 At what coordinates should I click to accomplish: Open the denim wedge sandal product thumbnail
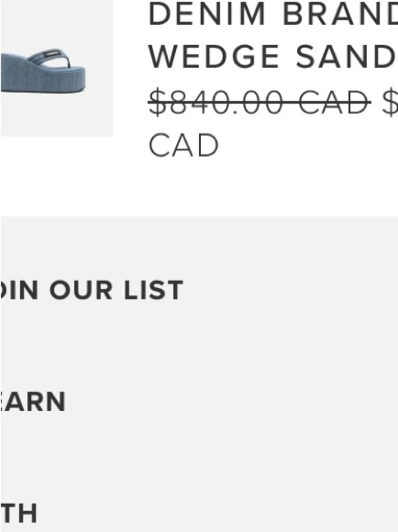coord(56,68)
